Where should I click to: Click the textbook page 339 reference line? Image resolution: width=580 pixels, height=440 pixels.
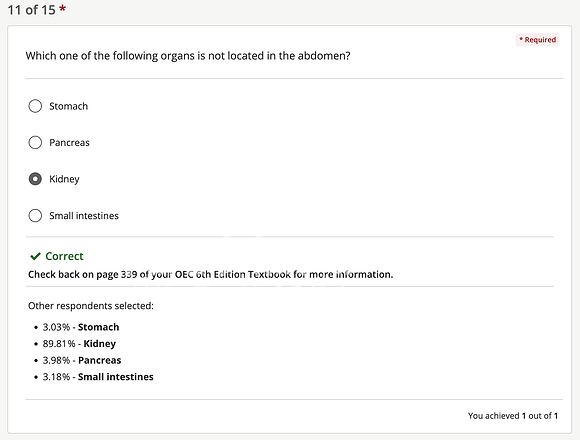click(210, 274)
